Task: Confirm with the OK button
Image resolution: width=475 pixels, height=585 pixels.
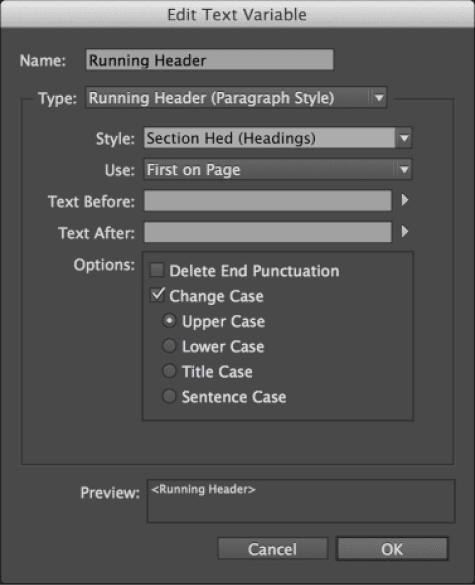Action: coord(392,549)
